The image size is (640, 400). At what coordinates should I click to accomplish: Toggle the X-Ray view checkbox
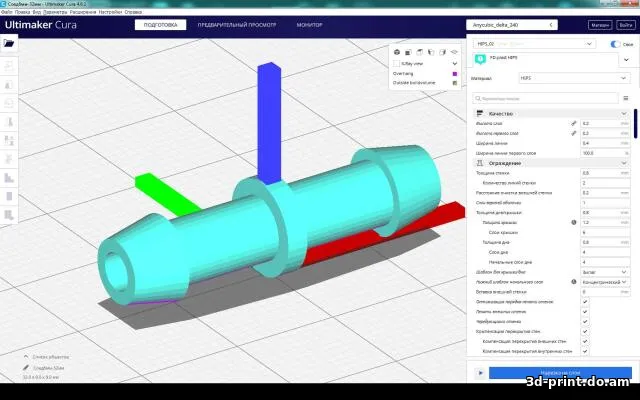pos(396,64)
